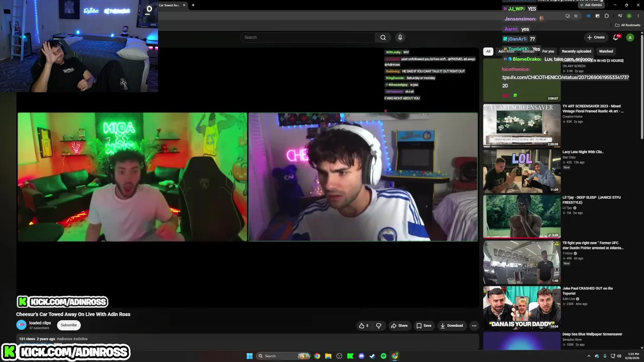Open the Chrome extensions puzzle icon
This screenshot has width=644, height=362.
click(x=606, y=16)
